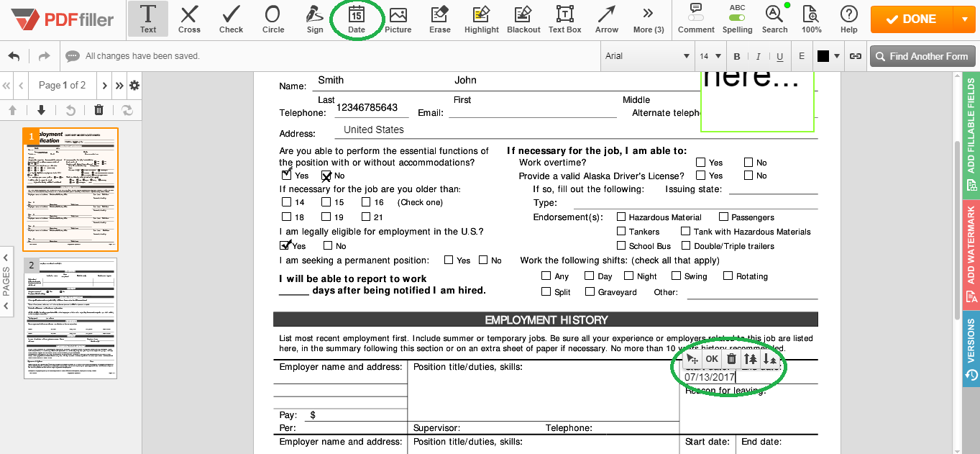
Task: Undo the last change
Action: tap(14, 56)
